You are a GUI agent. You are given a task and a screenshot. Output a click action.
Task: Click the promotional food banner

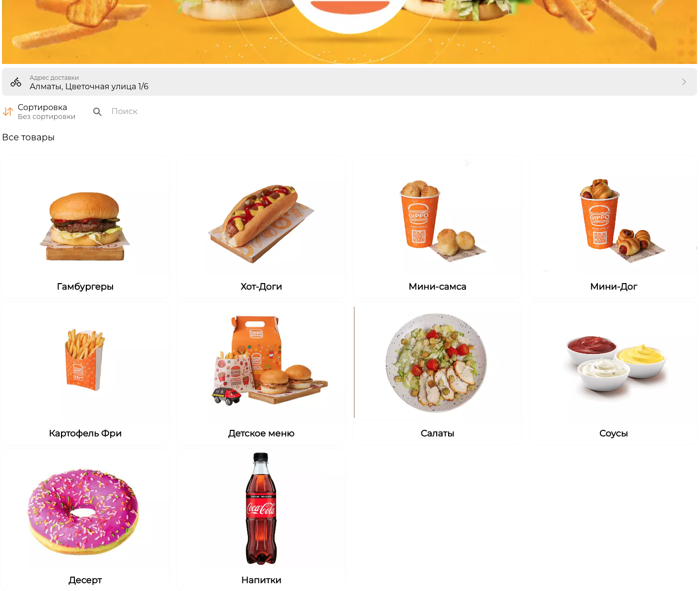350,32
